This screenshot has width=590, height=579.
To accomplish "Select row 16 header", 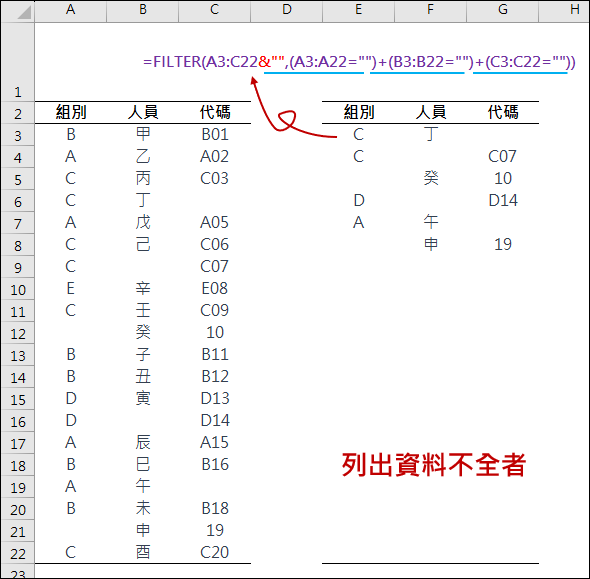I will (18, 421).
